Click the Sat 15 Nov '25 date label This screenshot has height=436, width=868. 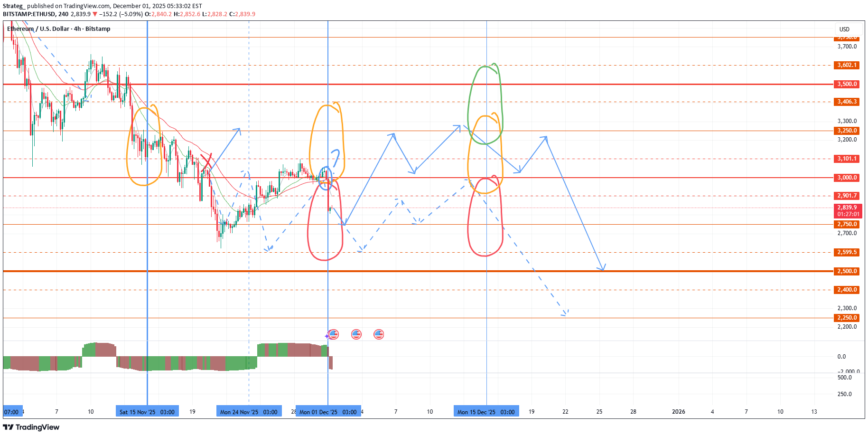pos(147,412)
